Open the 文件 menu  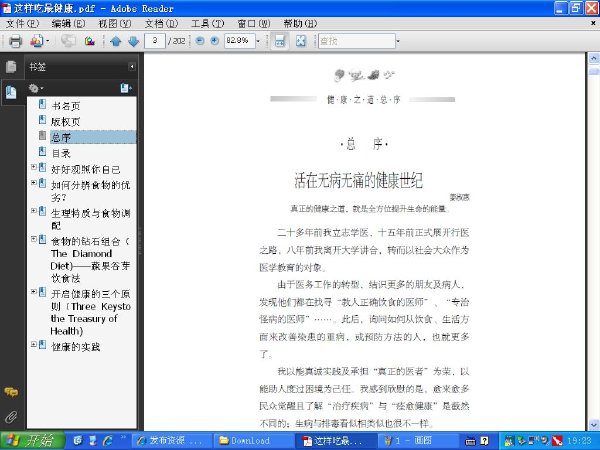coord(23,24)
